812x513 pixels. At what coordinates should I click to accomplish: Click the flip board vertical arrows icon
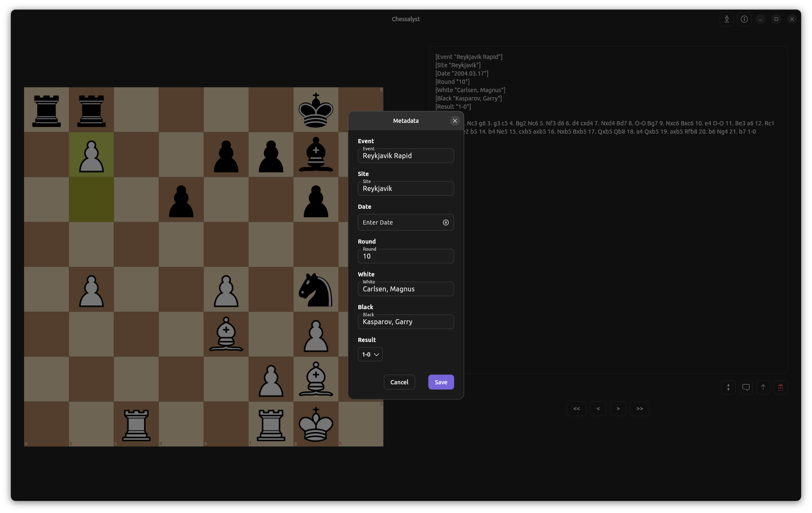[729, 387]
